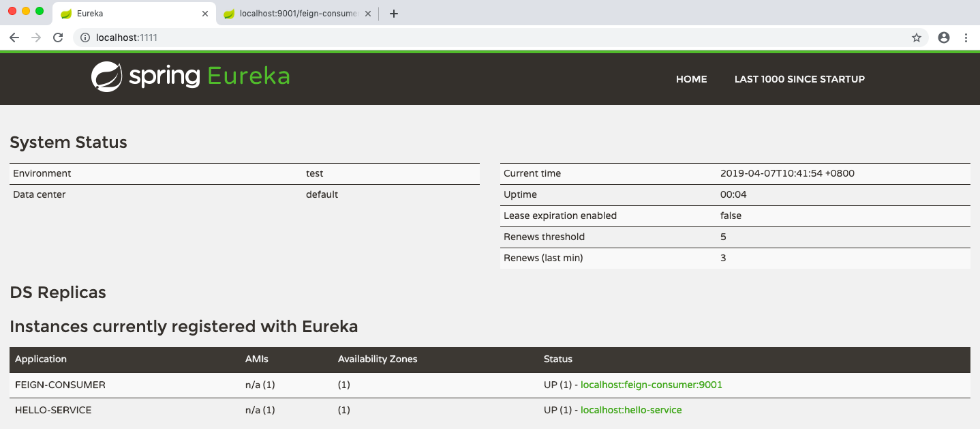Click the Environment label cell
The height and width of the screenshot is (429, 980).
42,173
